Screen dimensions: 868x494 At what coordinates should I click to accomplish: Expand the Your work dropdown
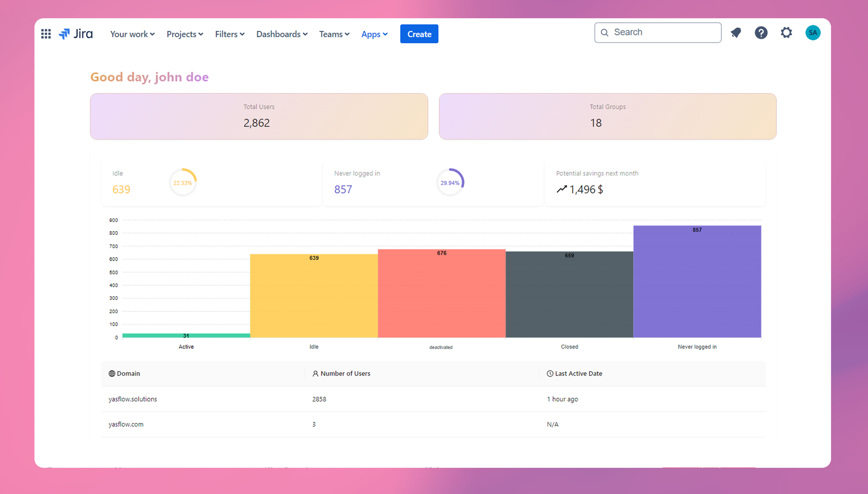(132, 34)
